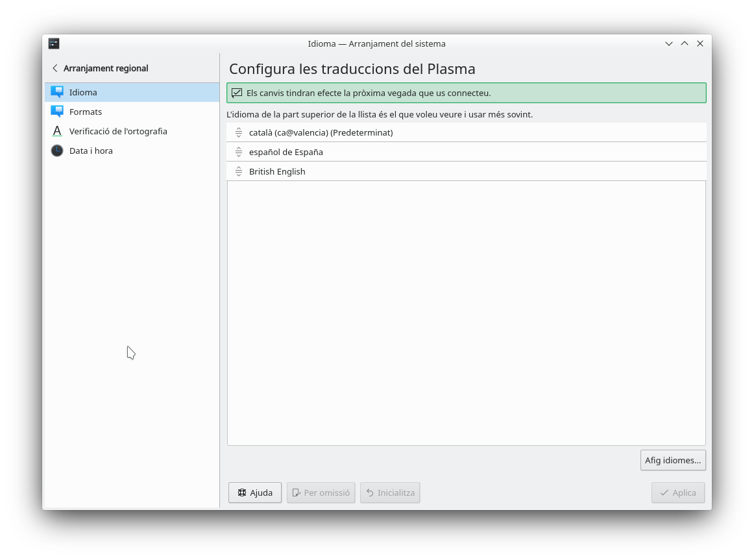The image size is (754, 560).
Task: Click the Idioma speech-bubble icon in sidebar
Action: (57, 92)
